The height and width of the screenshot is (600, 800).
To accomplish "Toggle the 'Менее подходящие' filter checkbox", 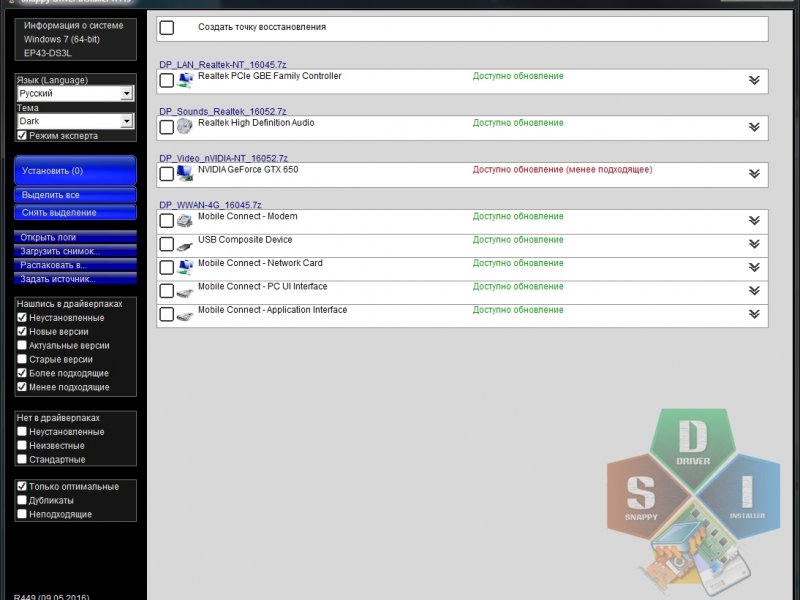I will click(x=22, y=387).
